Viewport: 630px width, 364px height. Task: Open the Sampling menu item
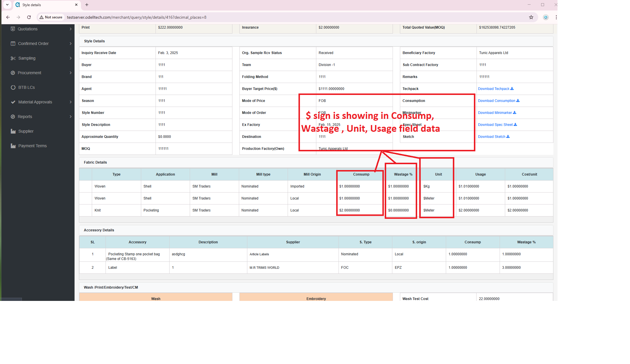click(x=38, y=58)
